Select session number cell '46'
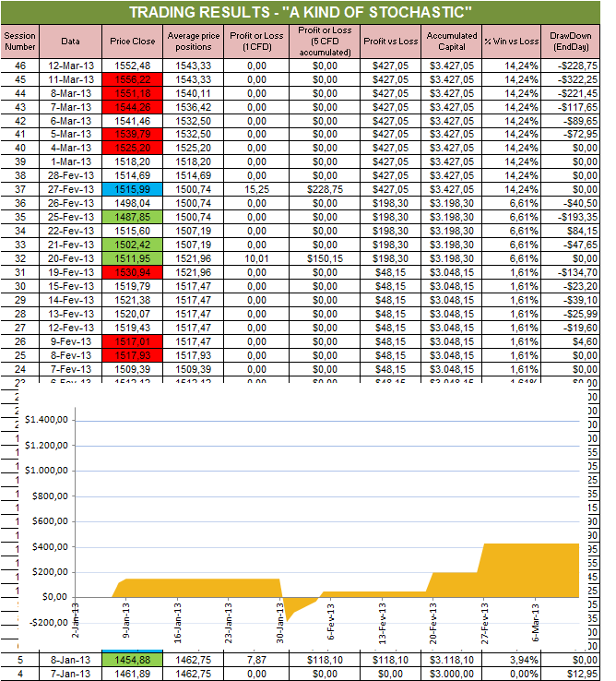 (x=20, y=66)
